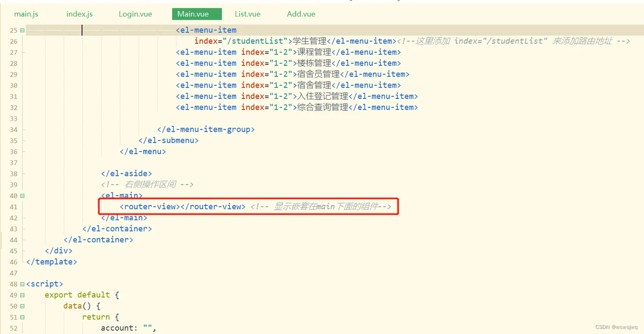Viewport: 644px width, 334px height.
Task: Click the closing template tag
Action: coord(52,262)
